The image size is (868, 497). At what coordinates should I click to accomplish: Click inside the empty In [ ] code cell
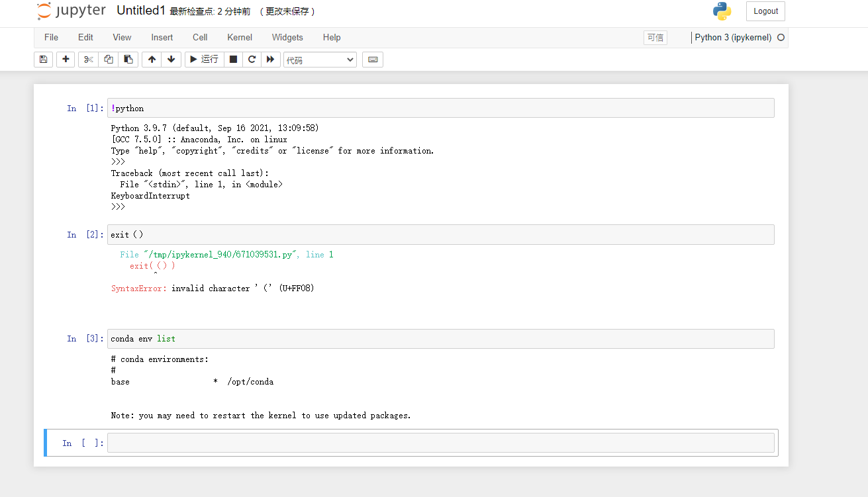tap(440, 442)
